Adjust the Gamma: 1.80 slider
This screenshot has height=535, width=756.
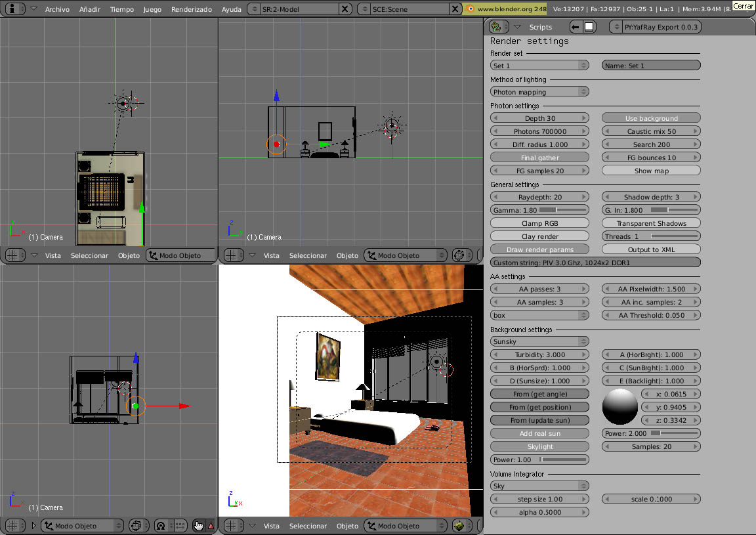[x=539, y=210]
